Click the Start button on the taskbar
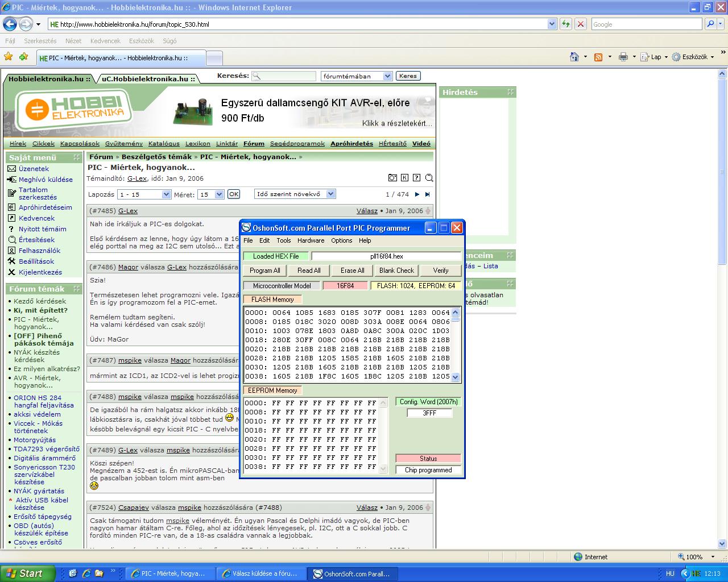 [x=28, y=573]
